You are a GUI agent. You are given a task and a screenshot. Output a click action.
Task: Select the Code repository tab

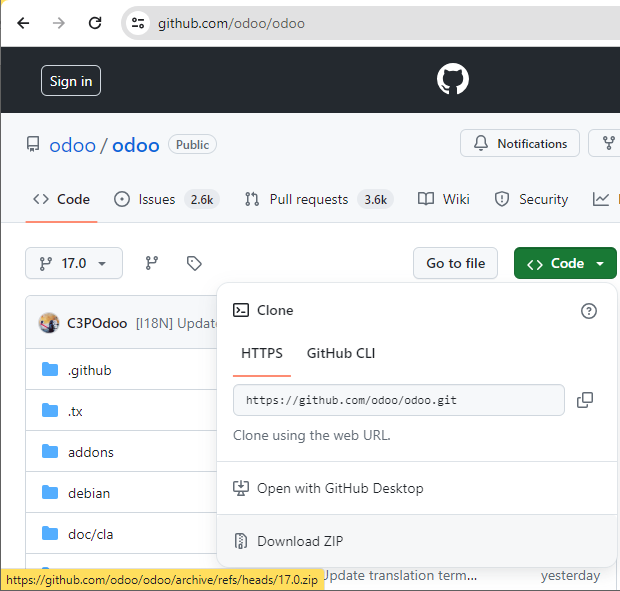pos(61,199)
